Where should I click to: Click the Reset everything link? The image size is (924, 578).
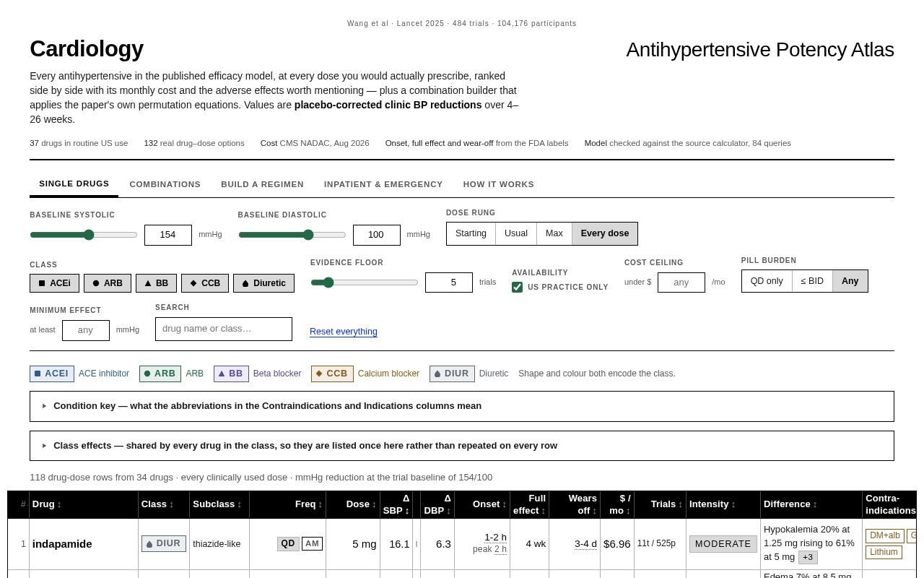(x=344, y=332)
